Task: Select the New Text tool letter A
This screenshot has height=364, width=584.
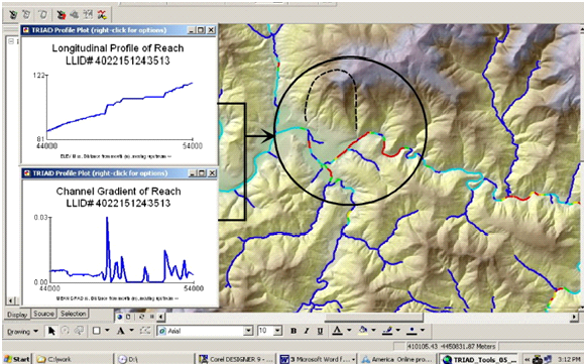Action: [x=121, y=331]
